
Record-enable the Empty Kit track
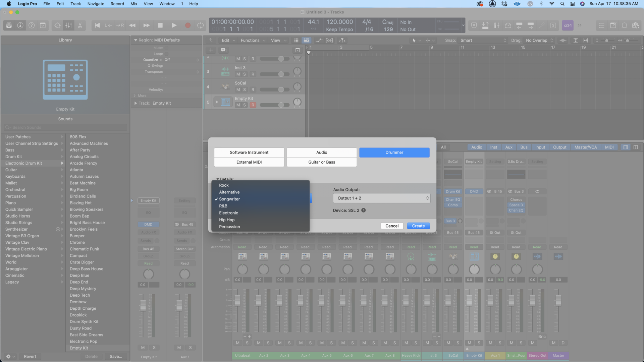point(253,105)
